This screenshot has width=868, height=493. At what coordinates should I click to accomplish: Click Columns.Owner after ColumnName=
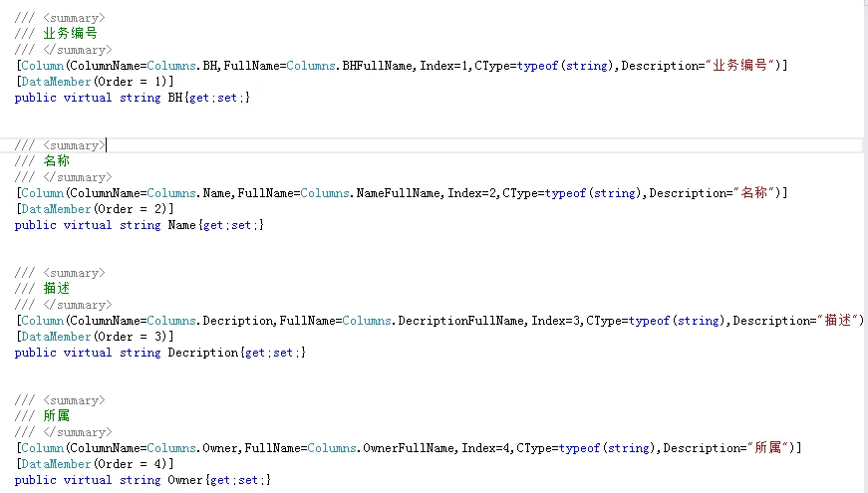point(193,448)
